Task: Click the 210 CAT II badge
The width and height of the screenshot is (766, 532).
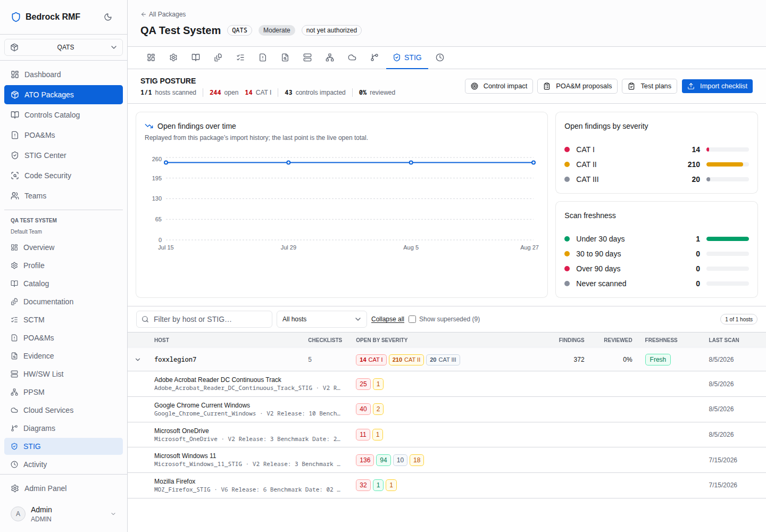Action: (x=406, y=360)
